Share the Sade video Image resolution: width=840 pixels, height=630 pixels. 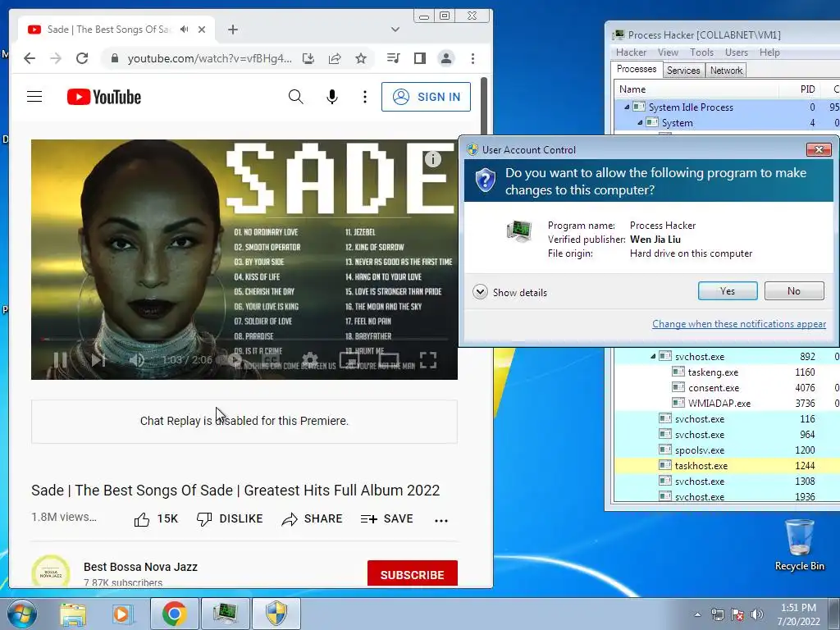(x=312, y=519)
